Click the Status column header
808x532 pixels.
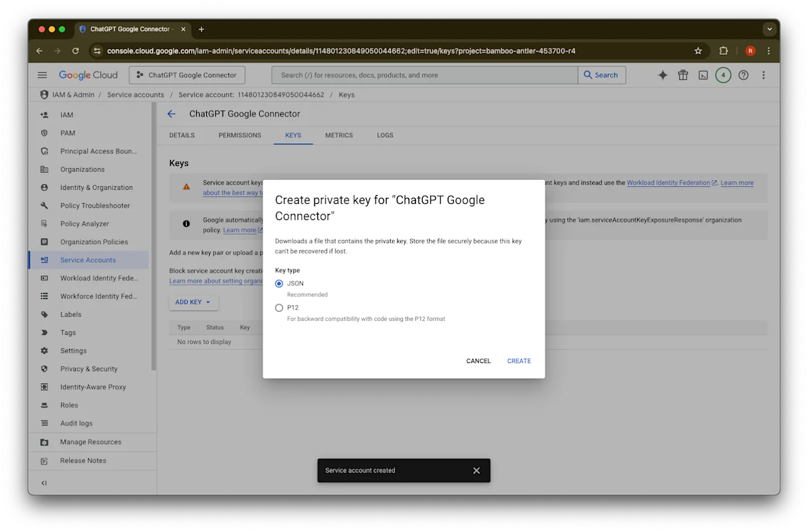pyautogui.click(x=215, y=328)
